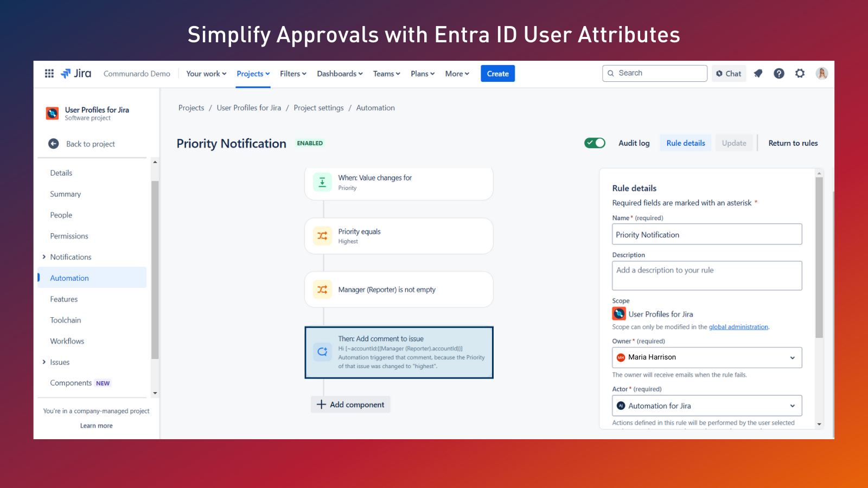Screen dimensions: 868x488
Task: Expand the Filters menu
Action: (293, 74)
